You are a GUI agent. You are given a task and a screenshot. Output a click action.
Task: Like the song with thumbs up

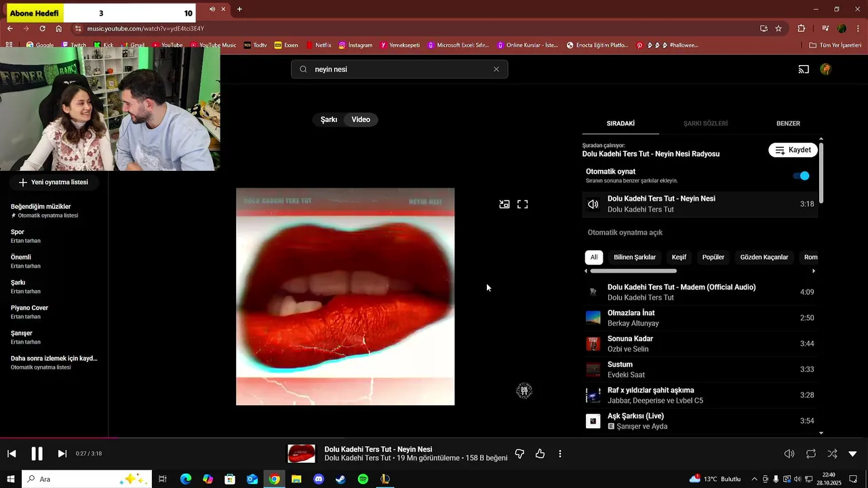[540, 453]
